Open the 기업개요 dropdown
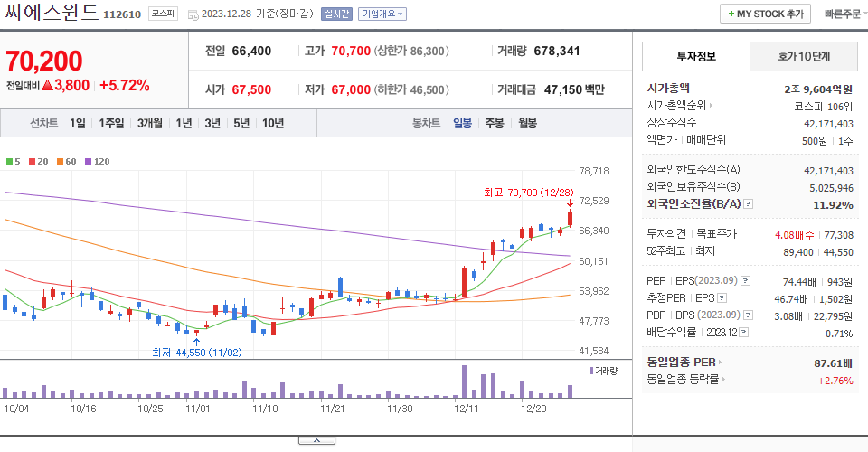The height and width of the screenshot is (452, 868). pyautogui.click(x=382, y=14)
